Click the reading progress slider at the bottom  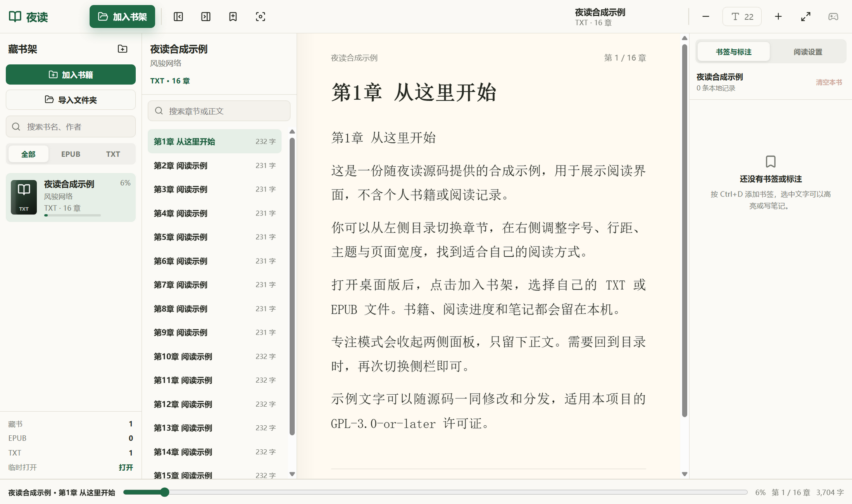pyautogui.click(x=435, y=492)
